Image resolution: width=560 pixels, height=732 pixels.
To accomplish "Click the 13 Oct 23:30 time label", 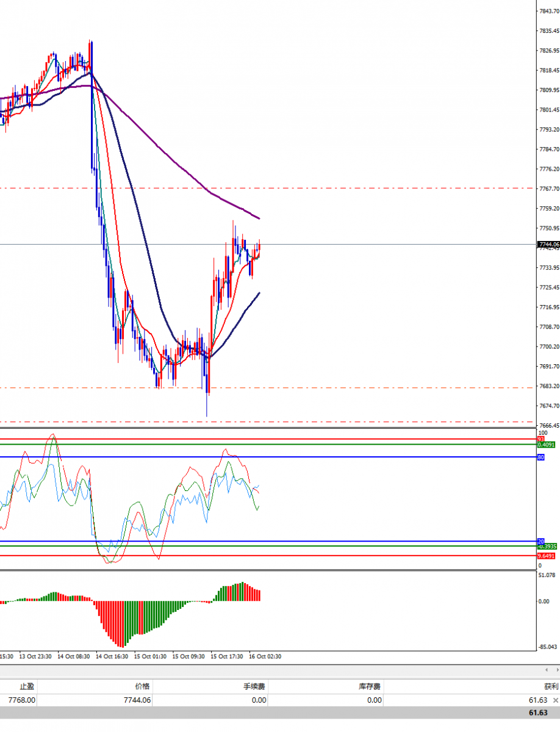I will [37, 656].
